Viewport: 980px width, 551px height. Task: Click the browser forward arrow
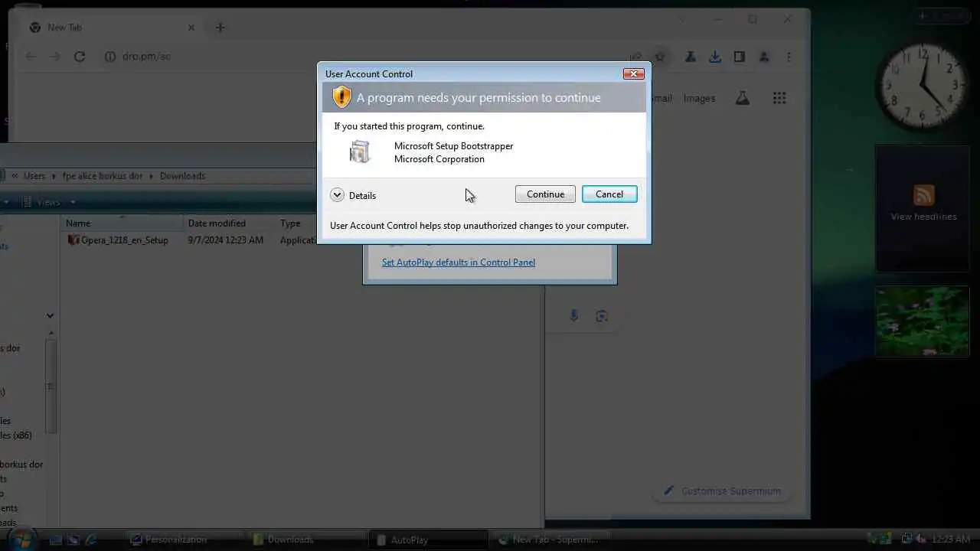point(54,57)
